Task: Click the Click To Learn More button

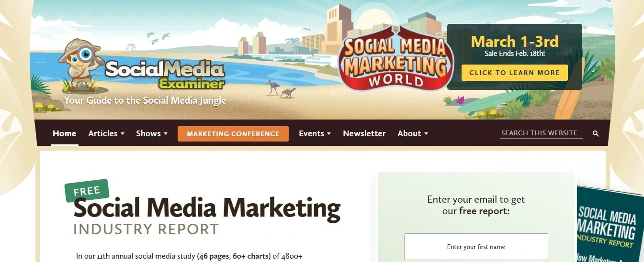Action: (x=515, y=73)
